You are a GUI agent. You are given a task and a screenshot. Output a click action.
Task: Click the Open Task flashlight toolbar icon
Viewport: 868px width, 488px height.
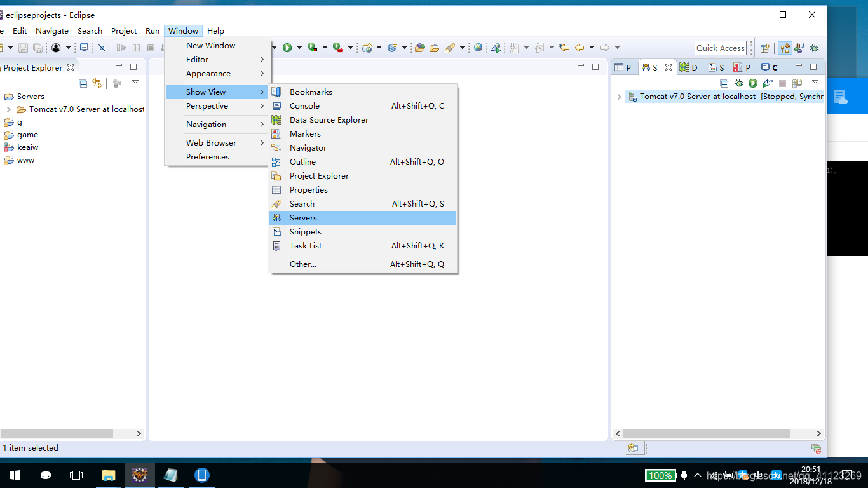pyautogui.click(x=450, y=48)
